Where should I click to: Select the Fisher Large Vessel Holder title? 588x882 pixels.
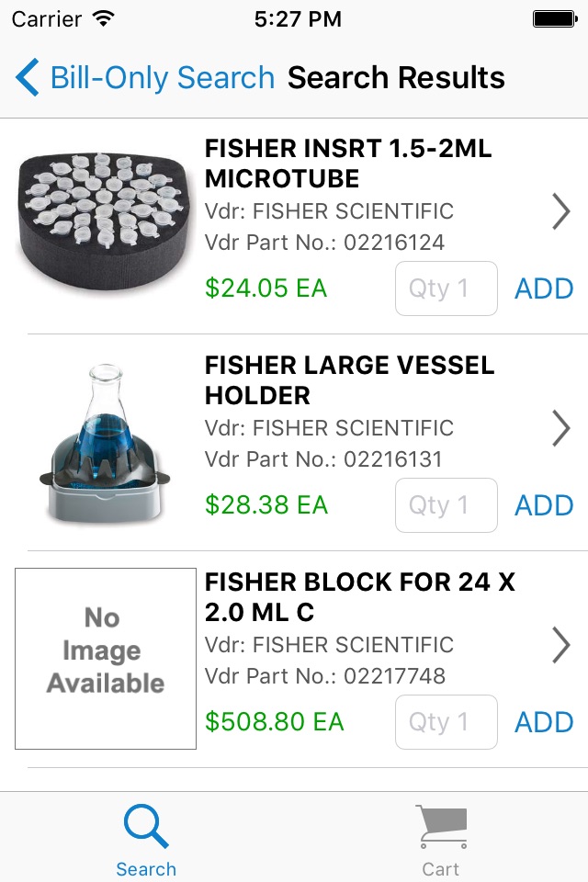click(349, 380)
